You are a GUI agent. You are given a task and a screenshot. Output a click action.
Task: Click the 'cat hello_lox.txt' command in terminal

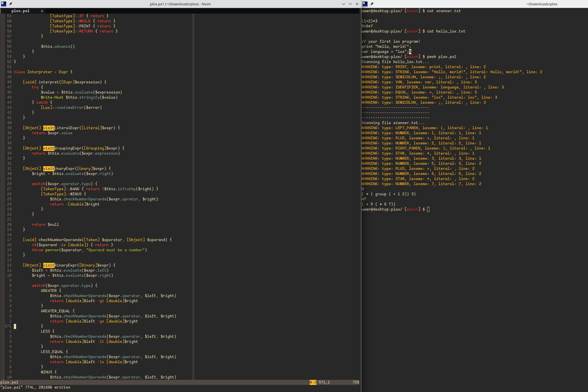point(446,31)
